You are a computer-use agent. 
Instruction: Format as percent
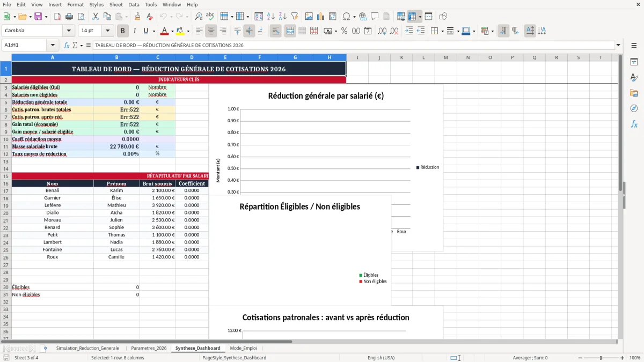click(344, 31)
